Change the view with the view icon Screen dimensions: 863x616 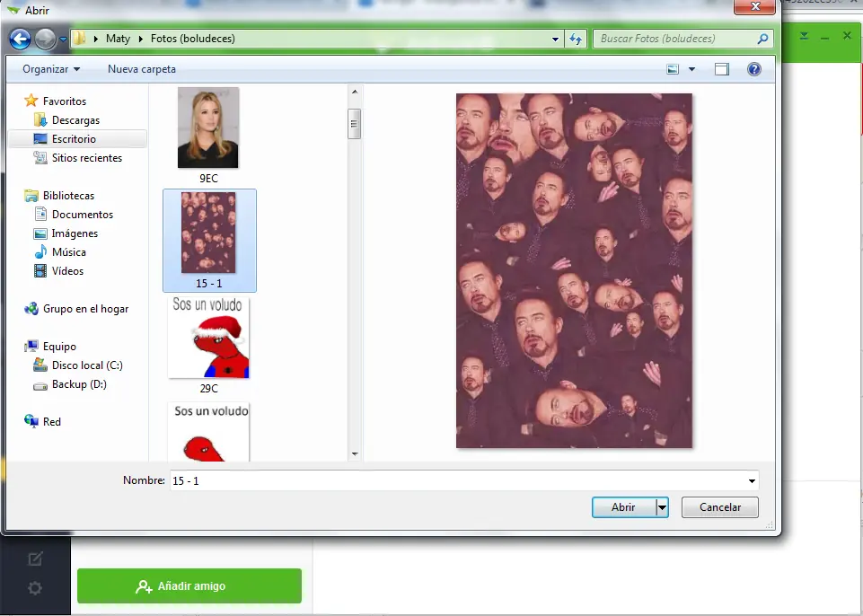coord(673,69)
